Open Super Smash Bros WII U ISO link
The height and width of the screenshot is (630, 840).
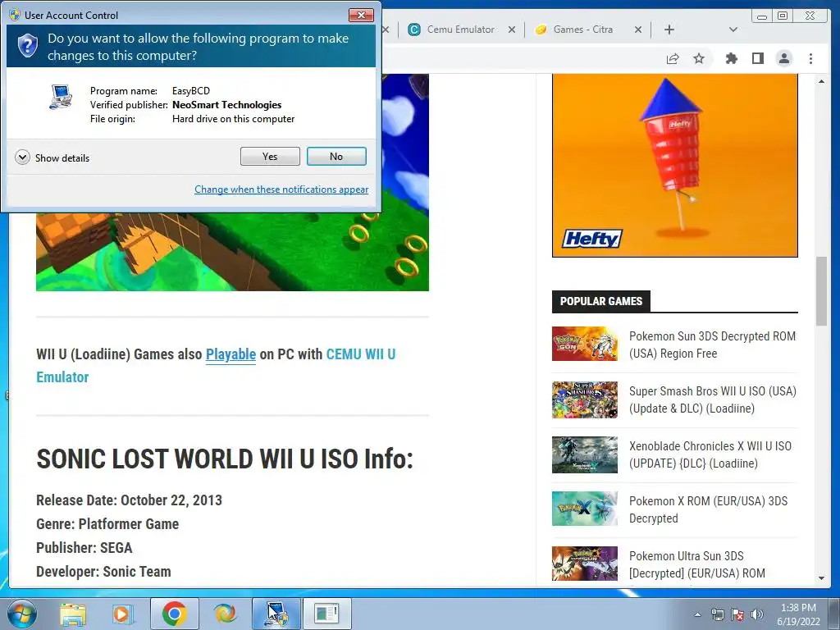(x=713, y=399)
